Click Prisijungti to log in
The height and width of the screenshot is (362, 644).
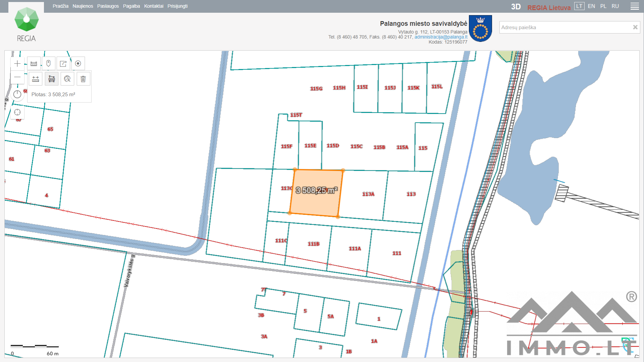[x=177, y=6]
